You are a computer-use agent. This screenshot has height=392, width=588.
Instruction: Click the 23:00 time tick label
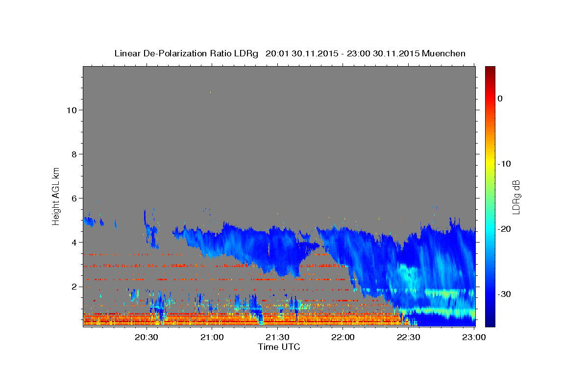pos(474,337)
